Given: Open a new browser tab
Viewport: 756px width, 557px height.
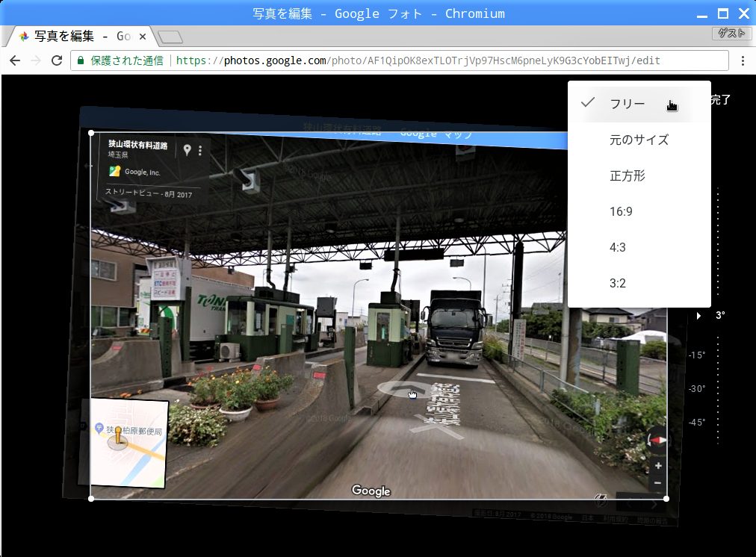Looking at the screenshot, I should click(170, 37).
